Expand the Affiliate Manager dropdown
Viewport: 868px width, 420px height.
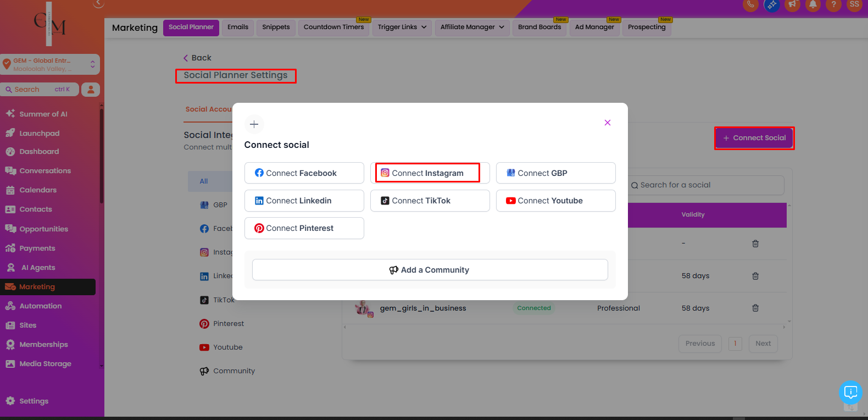[x=472, y=27]
